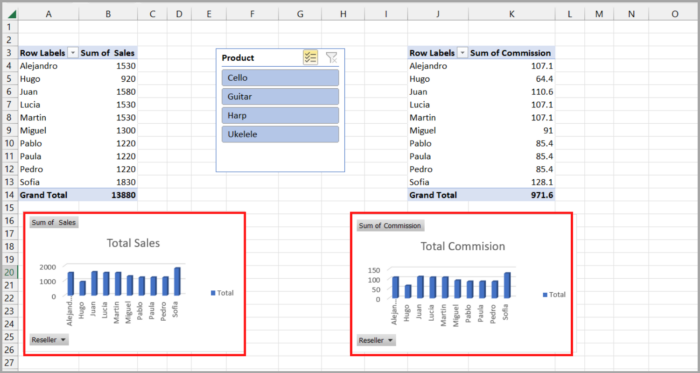Select cell with Juan in column A
The width and height of the screenshot is (700, 373).
coord(48,91)
